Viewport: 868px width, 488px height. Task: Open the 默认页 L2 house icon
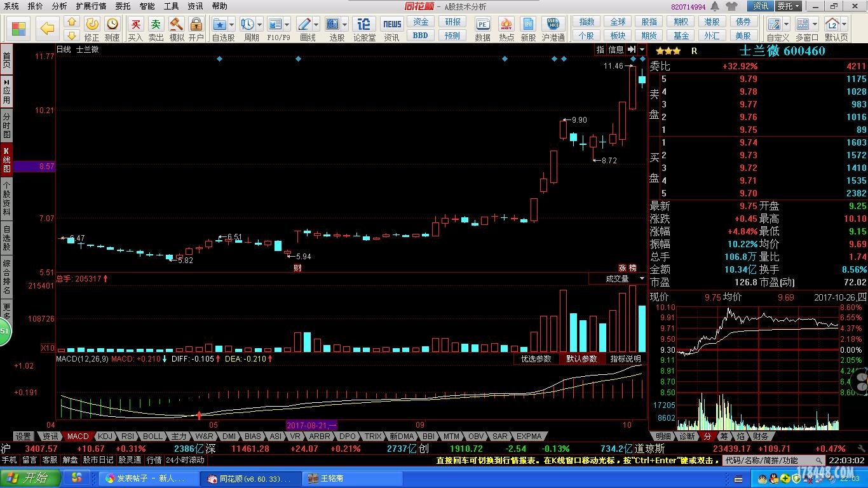pos(832,24)
